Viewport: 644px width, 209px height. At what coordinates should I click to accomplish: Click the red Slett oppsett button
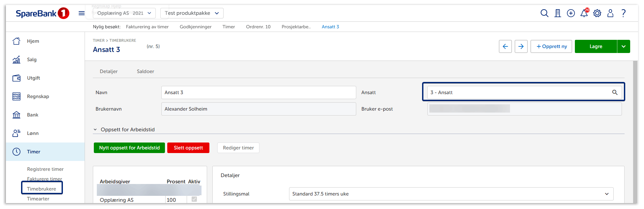tap(188, 148)
